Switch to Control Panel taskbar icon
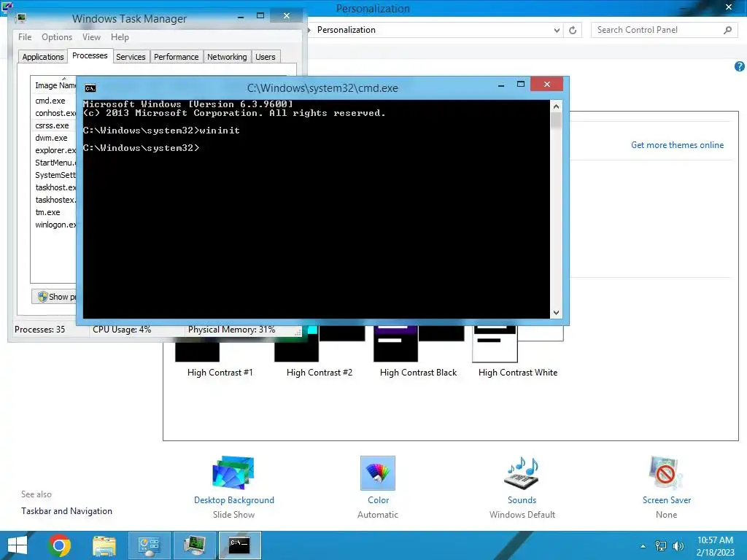 tap(149, 545)
